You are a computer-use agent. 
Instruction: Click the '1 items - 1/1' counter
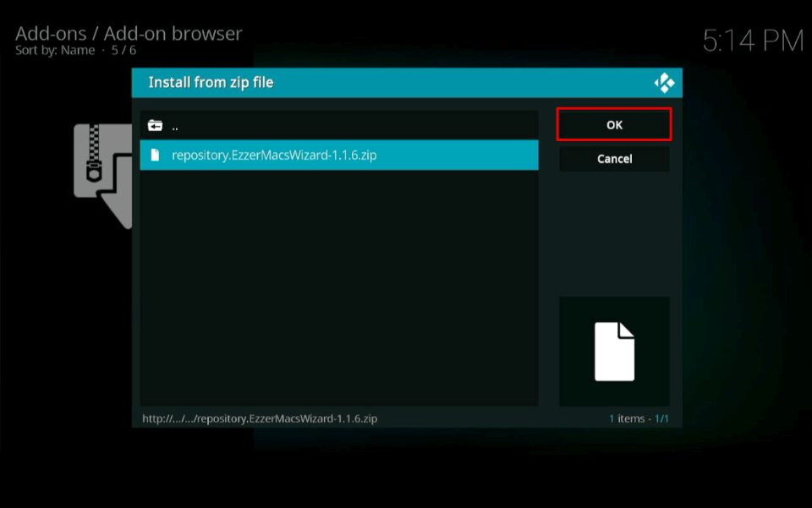[639, 418]
